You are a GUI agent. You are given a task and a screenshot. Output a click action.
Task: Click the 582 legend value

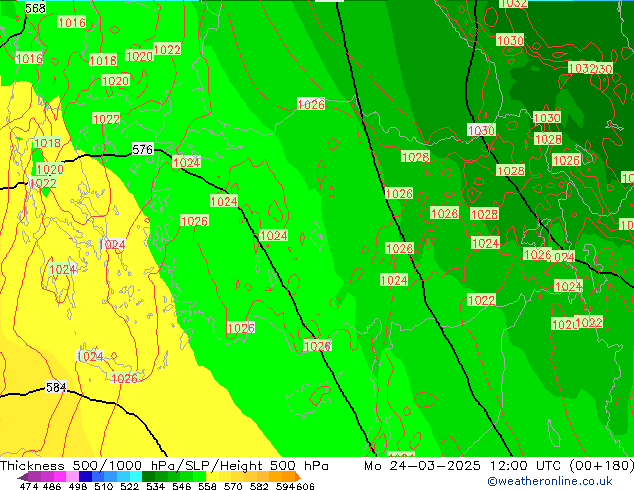coord(259,486)
